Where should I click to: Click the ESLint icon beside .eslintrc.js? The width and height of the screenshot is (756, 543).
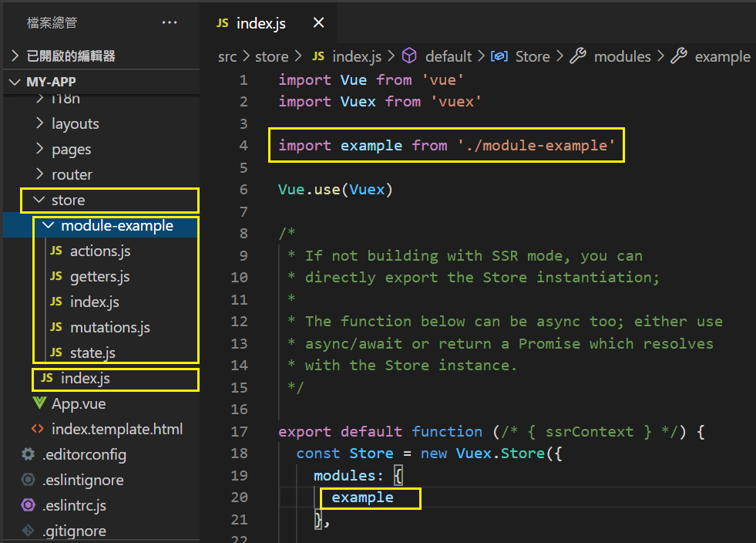coord(29,505)
